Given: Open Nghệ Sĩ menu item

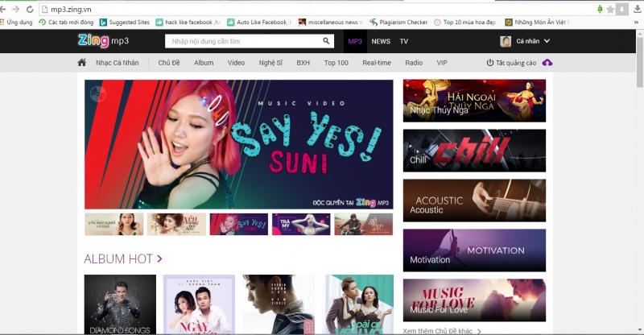Looking at the screenshot, I should [x=270, y=63].
